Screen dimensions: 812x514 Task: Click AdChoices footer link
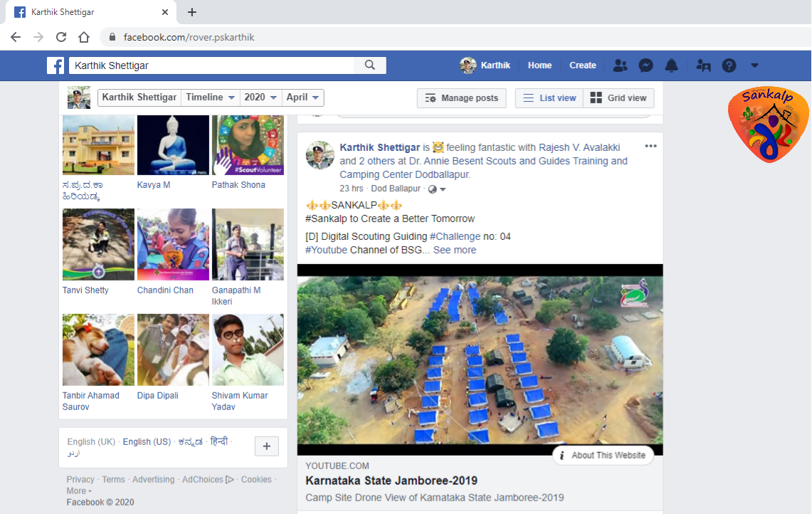click(x=208, y=479)
